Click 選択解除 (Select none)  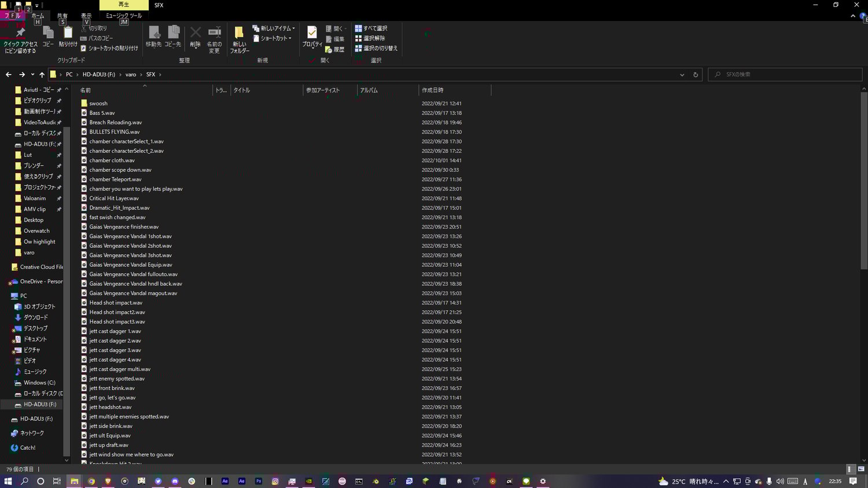click(370, 38)
